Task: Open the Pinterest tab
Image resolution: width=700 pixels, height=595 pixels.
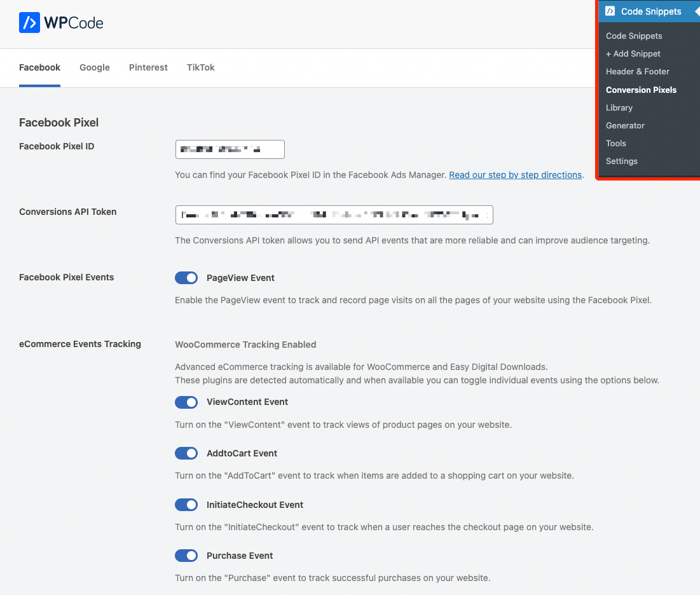Action: (x=148, y=67)
